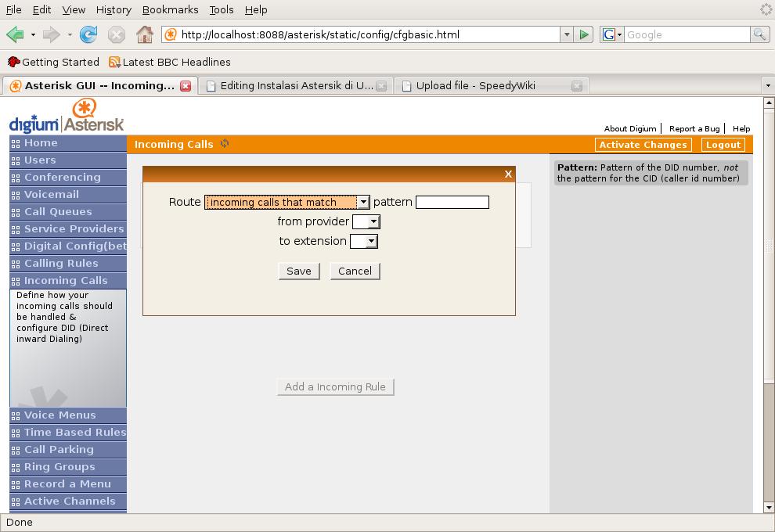Click the Home icon in browser toolbar
775x532 pixels.
(144, 34)
